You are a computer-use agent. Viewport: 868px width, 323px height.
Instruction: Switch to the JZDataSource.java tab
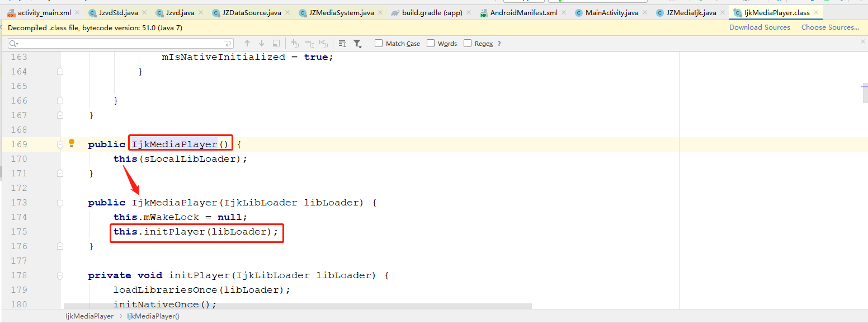[x=252, y=12]
